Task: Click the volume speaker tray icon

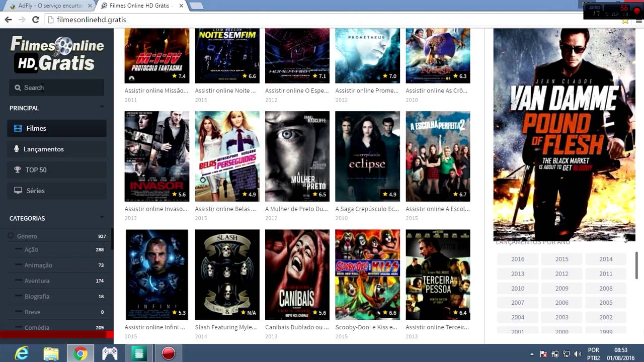Action: point(577,354)
